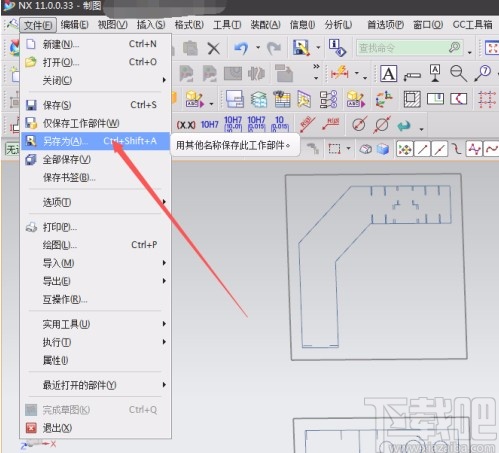The image size is (499, 453).
Task: Click the fullscreen expand icon
Action: 491,48
